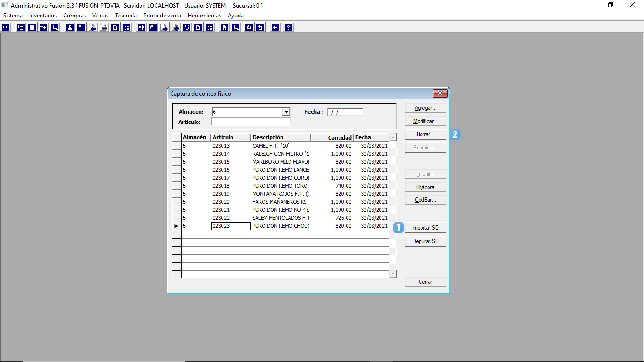Click the CAMEL F.T. (10) description cell

tap(281, 146)
